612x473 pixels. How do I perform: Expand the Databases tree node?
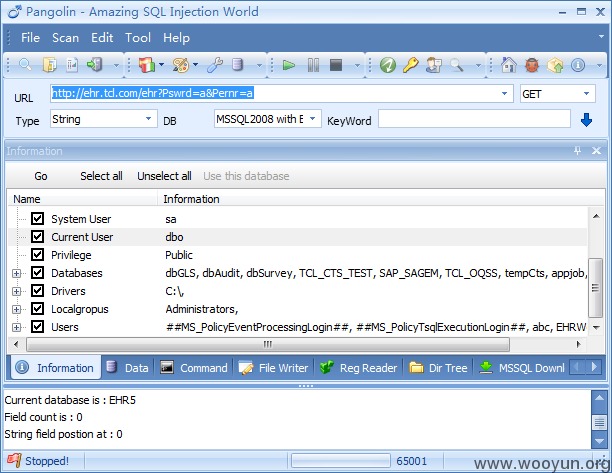[x=16, y=273]
